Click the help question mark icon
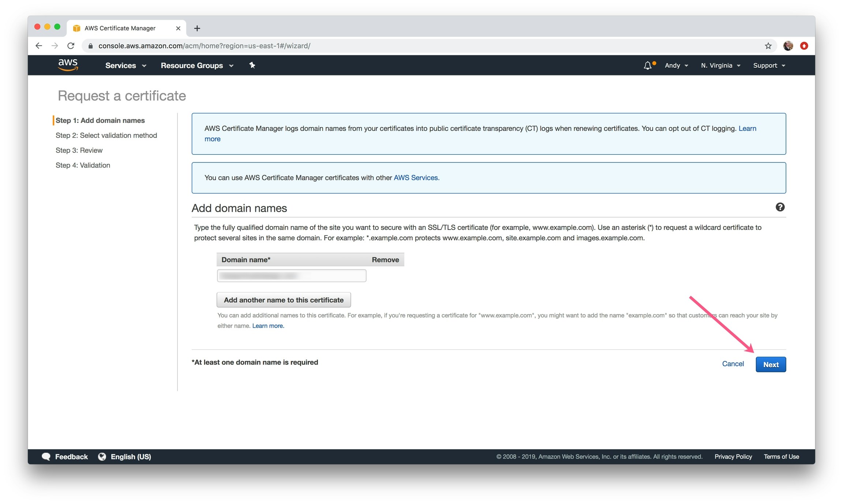Screen dimensions: 843x504 (x=780, y=207)
